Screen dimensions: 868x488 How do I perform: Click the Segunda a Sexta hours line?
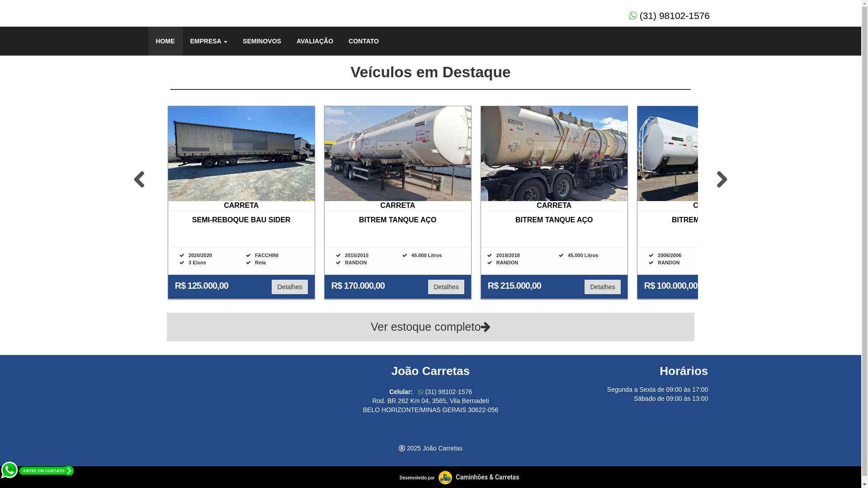657,389
